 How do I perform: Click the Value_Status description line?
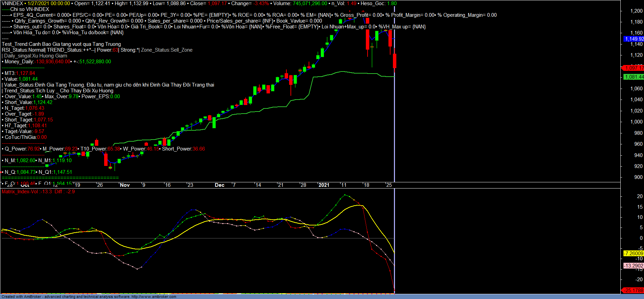click(x=109, y=85)
